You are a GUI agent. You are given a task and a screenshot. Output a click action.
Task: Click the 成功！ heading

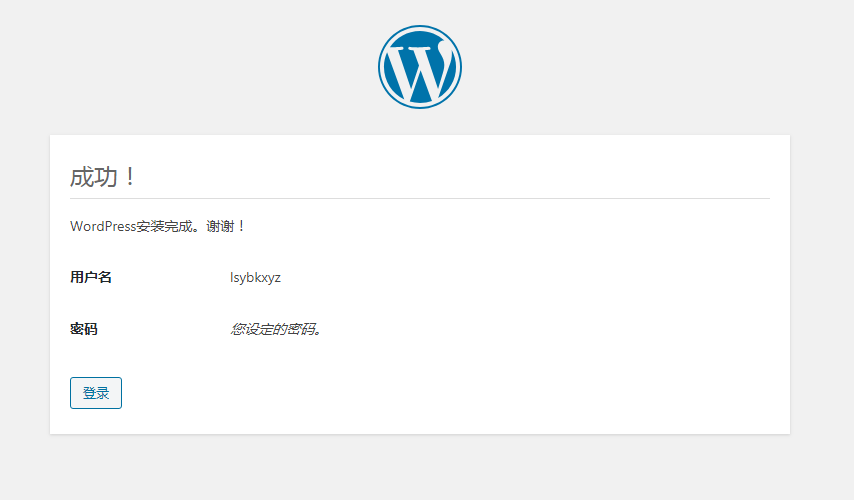pos(103,177)
